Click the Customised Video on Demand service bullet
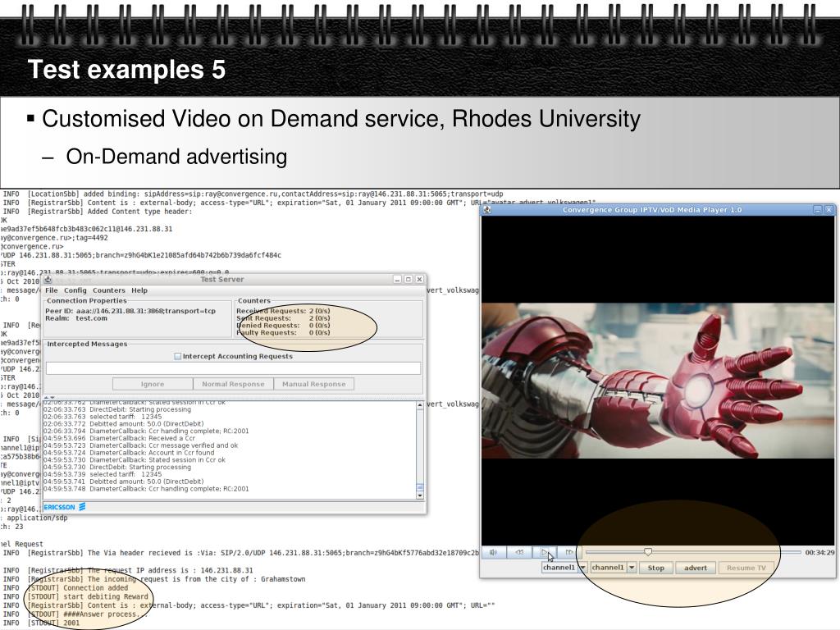 (341, 119)
